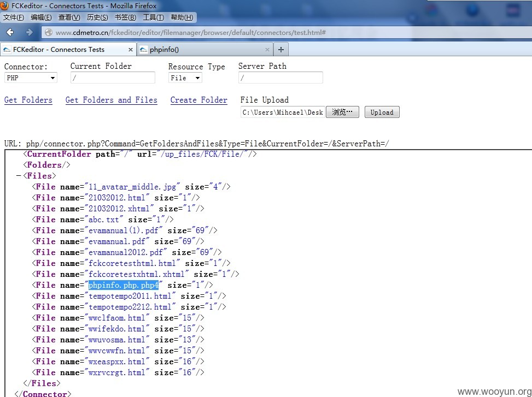The image size is (532, 397).
Task: Go back with the browser back arrow
Action: [10, 32]
